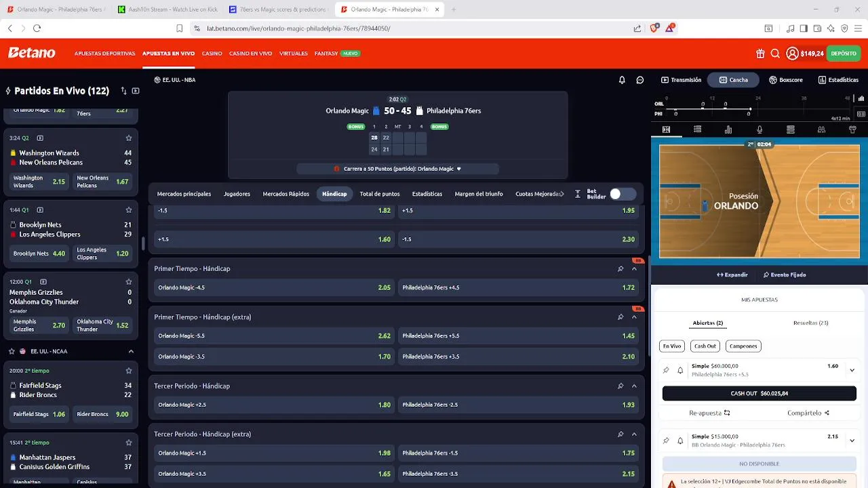Collapse Tercer Periodo - Hándicap (extra) section
The image size is (868, 488).
pos(634,434)
